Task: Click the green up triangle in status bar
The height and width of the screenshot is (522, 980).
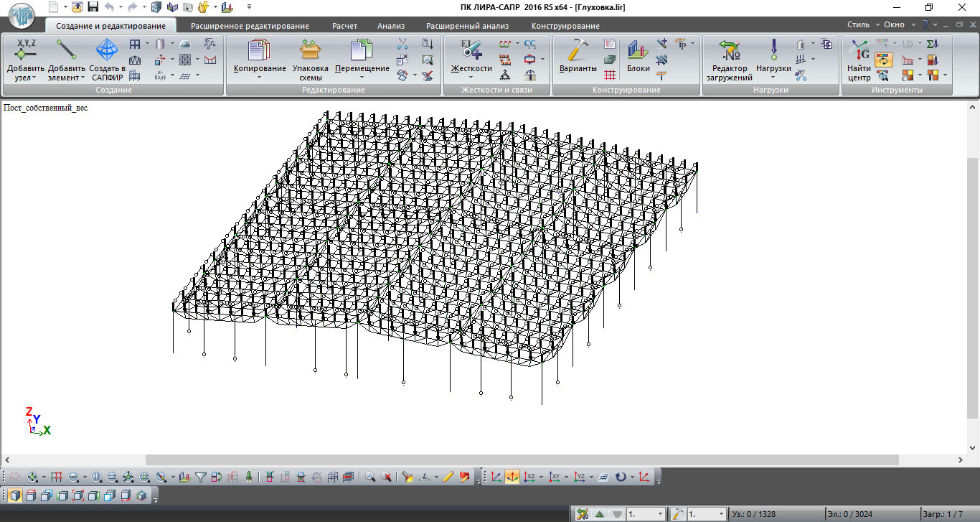Action: point(600,514)
